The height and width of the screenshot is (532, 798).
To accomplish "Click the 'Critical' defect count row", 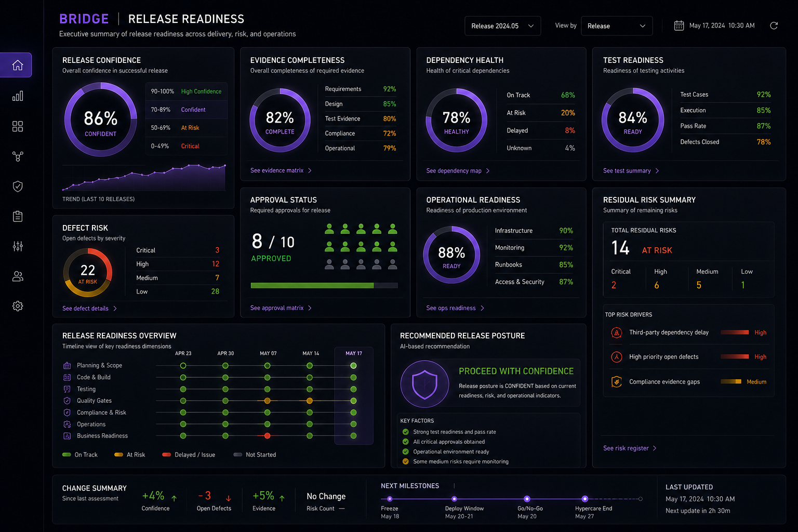I will coord(178,250).
